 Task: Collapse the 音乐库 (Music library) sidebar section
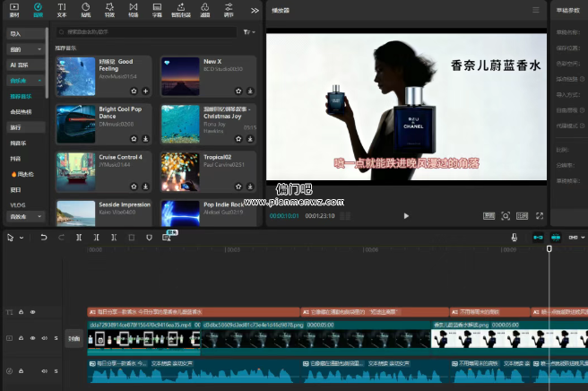click(40, 80)
